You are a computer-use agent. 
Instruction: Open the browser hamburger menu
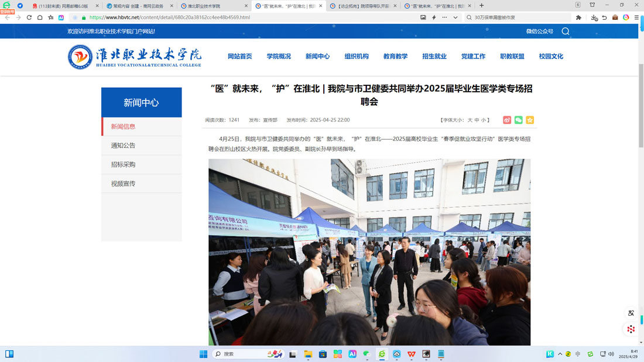point(636,17)
